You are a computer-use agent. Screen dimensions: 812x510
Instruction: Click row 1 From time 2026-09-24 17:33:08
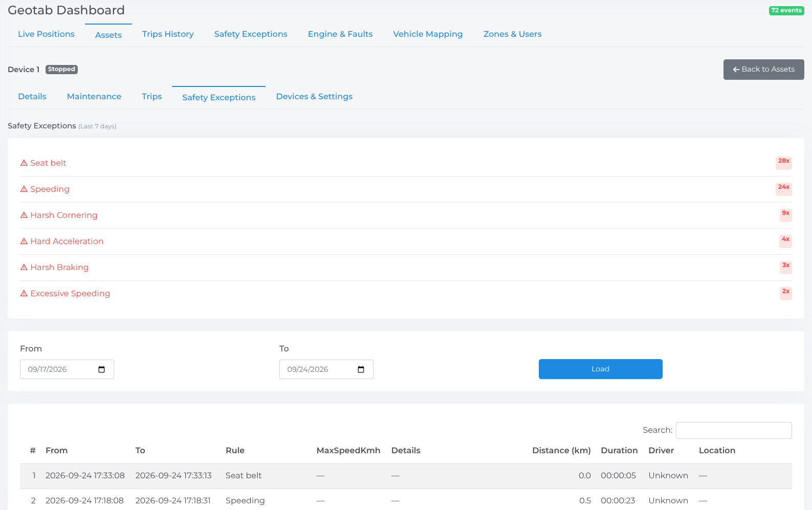click(85, 475)
